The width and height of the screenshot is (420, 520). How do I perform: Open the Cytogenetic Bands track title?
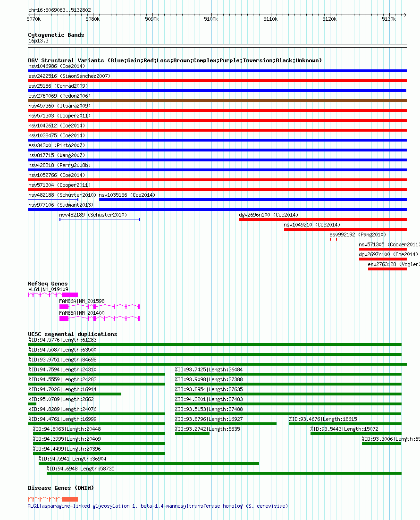click(56, 35)
